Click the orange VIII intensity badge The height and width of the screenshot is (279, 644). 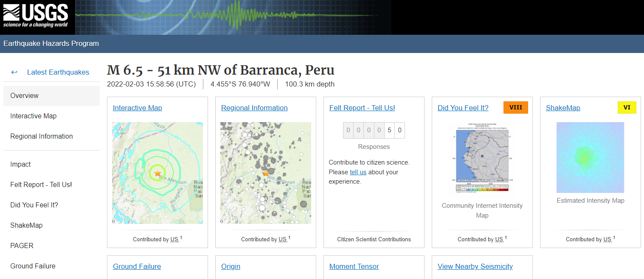(516, 108)
